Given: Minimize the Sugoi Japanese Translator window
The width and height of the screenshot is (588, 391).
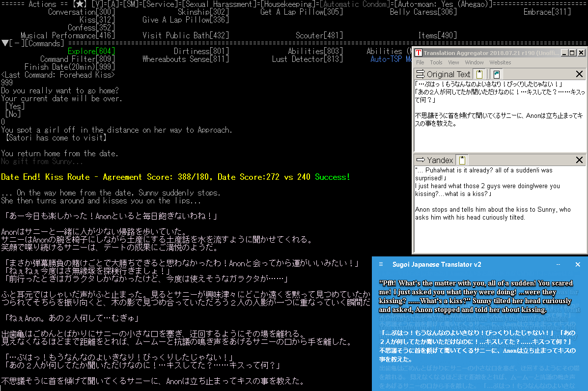Looking at the screenshot, I should pos(558,264).
